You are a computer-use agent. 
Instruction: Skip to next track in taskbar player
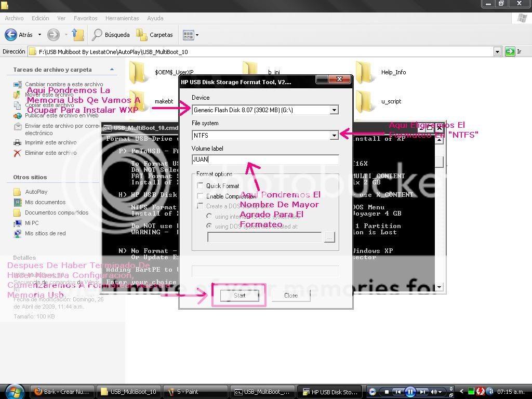coord(423,392)
